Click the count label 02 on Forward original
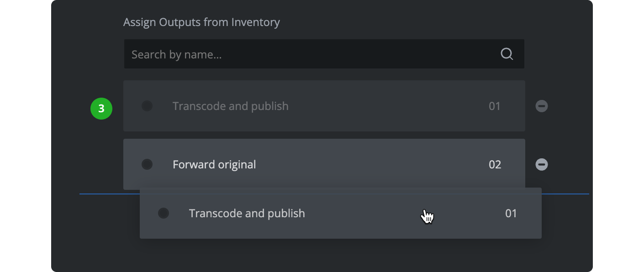 tap(495, 164)
